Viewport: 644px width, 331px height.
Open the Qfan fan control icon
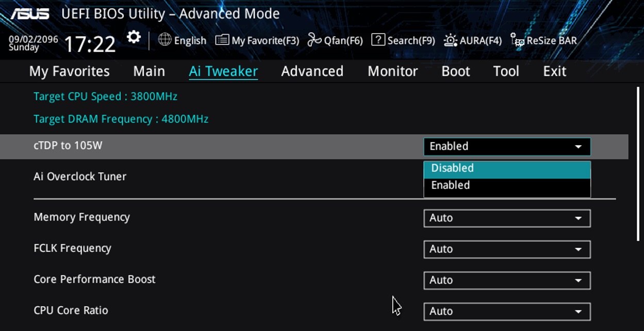314,40
